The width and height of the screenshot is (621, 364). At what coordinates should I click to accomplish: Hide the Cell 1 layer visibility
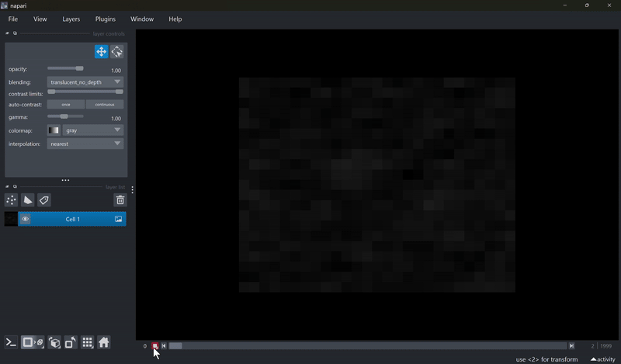[x=26, y=220]
